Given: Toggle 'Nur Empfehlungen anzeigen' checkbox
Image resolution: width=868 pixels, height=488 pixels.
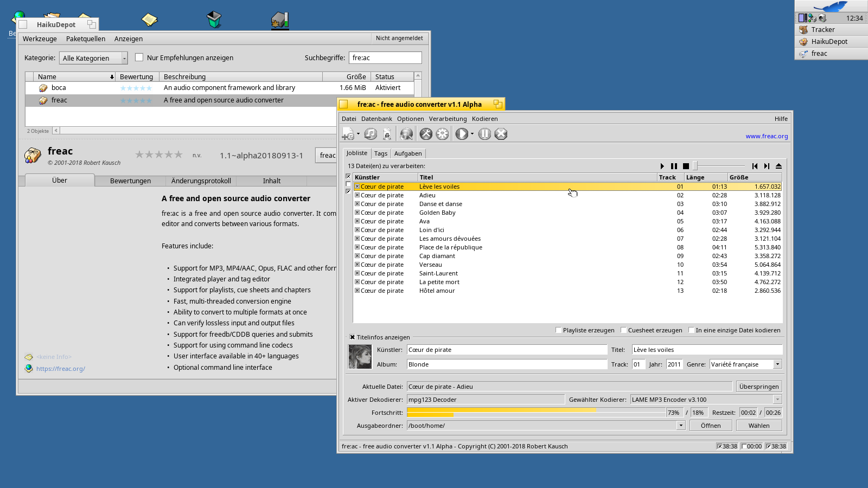Looking at the screenshot, I should [x=139, y=57].
